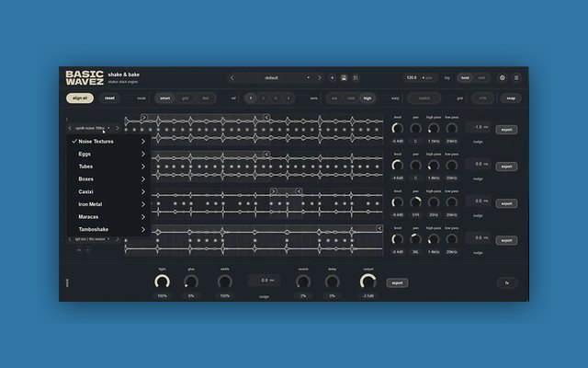The height and width of the screenshot is (368, 588).
Task: Adjust first layer level knob
Action: tap(398, 129)
